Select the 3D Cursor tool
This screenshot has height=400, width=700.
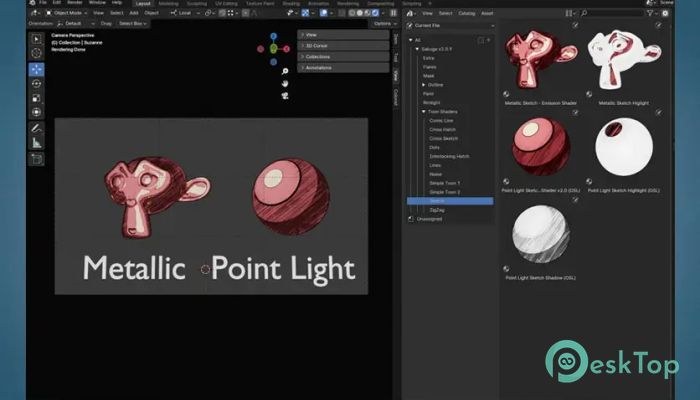[37, 53]
